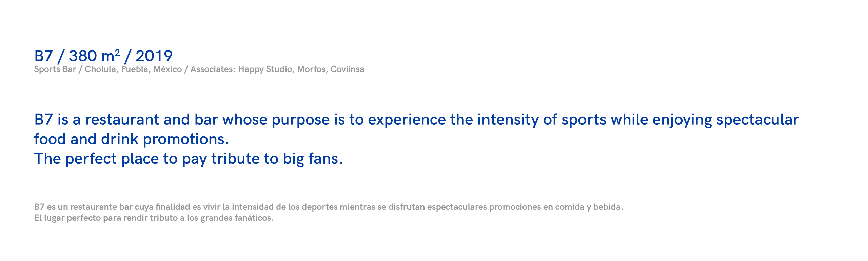Click "grandes fanáticos." ending the Spanish text
Image resolution: width=868 pixels, height=261 pixels.
(237, 218)
